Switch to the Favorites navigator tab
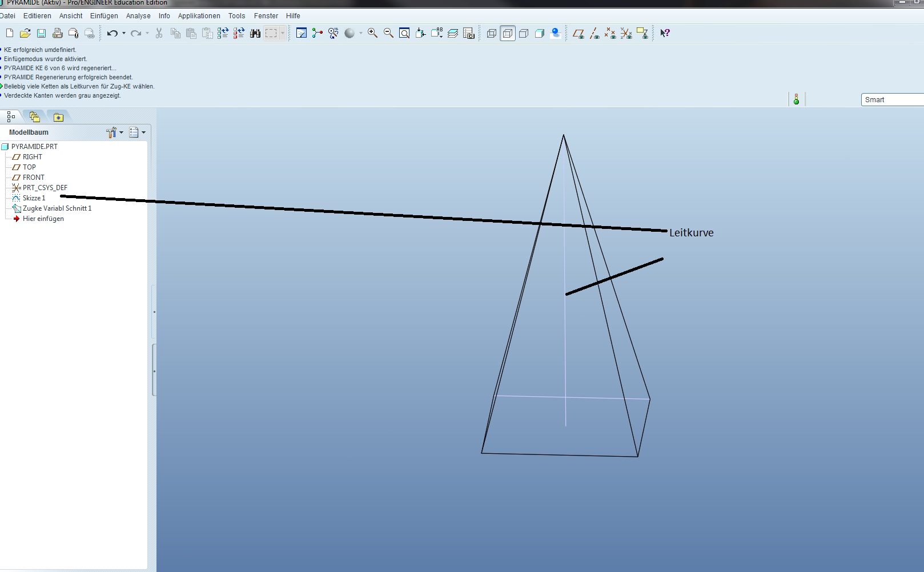Image resolution: width=924 pixels, height=572 pixels. [x=58, y=117]
